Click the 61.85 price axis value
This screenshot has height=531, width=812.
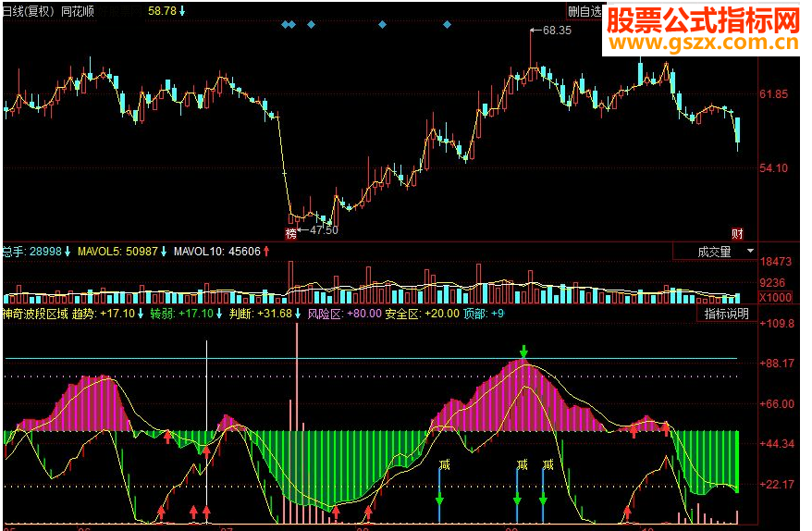pyautogui.click(x=774, y=94)
